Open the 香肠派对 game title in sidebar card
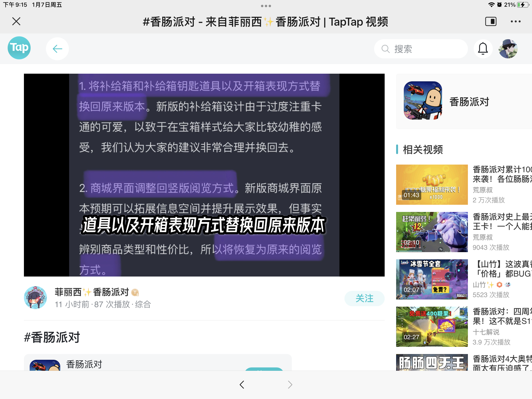 [x=469, y=101]
